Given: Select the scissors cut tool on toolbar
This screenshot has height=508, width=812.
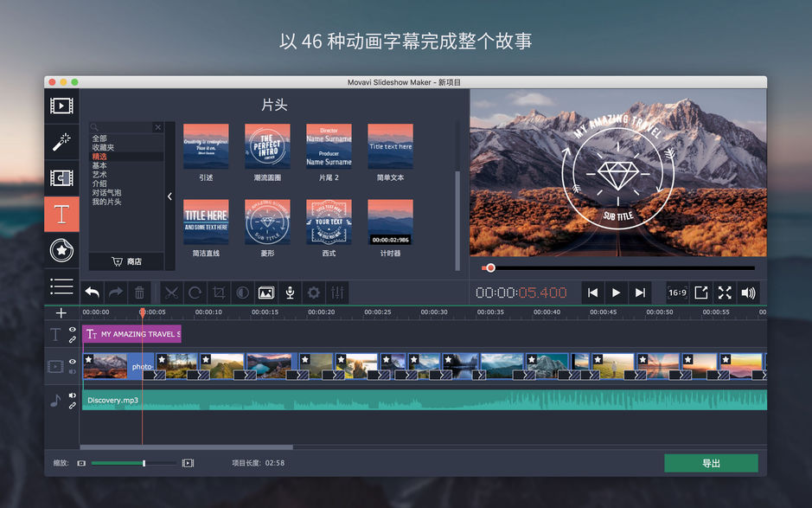Looking at the screenshot, I should click(x=174, y=293).
